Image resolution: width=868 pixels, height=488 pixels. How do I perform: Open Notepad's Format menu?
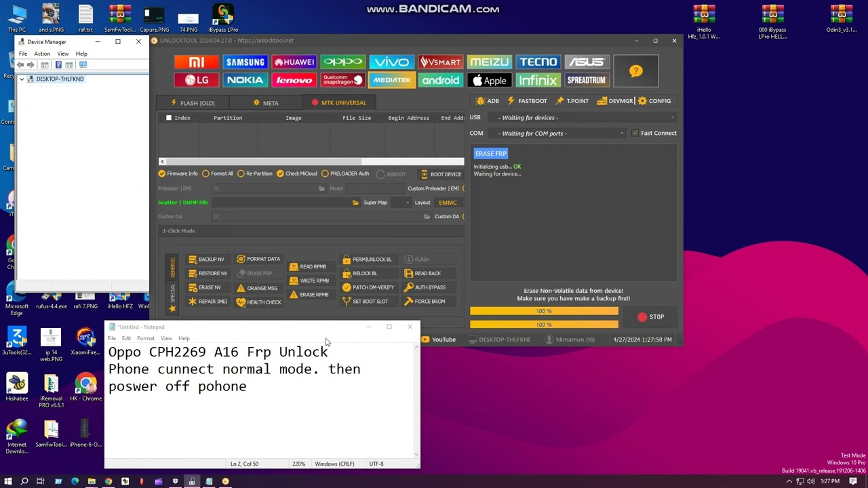click(146, 338)
